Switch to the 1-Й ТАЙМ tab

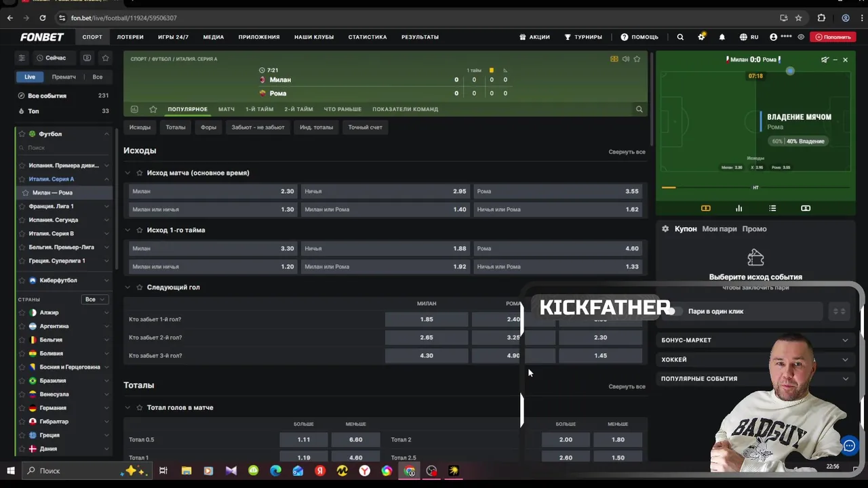pos(260,109)
